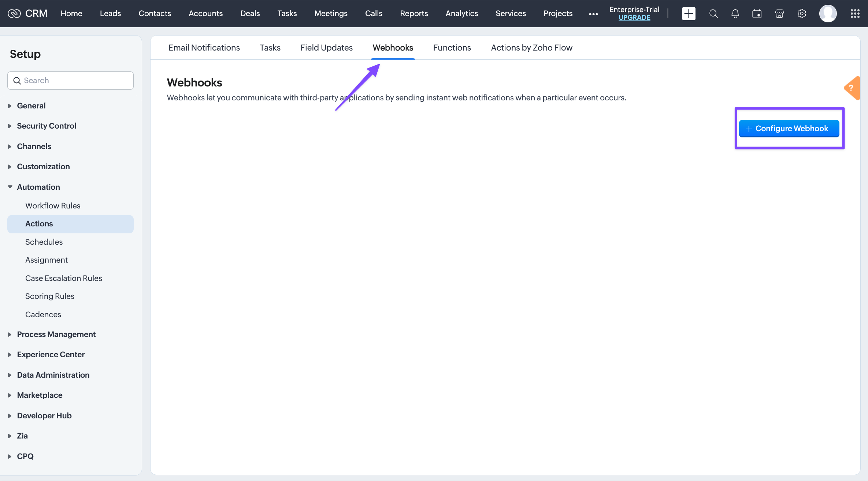The width and height of the screenshot is (868, 481).
Task: Open the Setup gear icon
Action: point(802,14)
